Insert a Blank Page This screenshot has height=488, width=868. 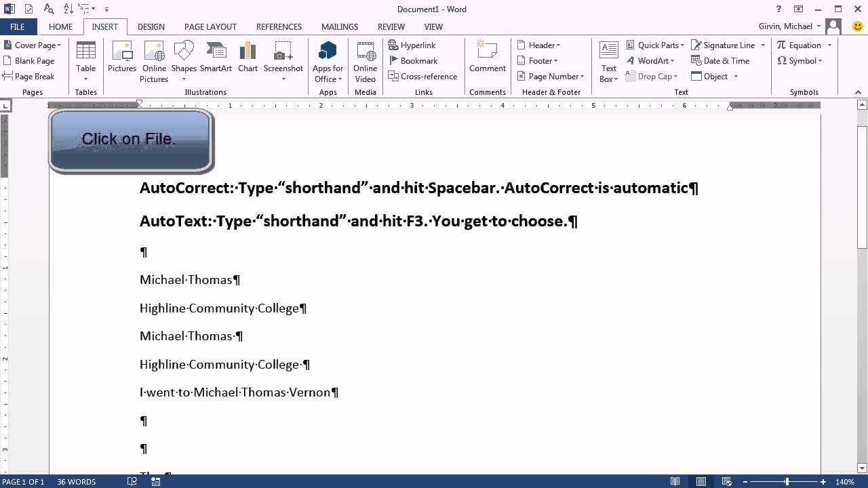pyautogui.click(x=29, y=60)
